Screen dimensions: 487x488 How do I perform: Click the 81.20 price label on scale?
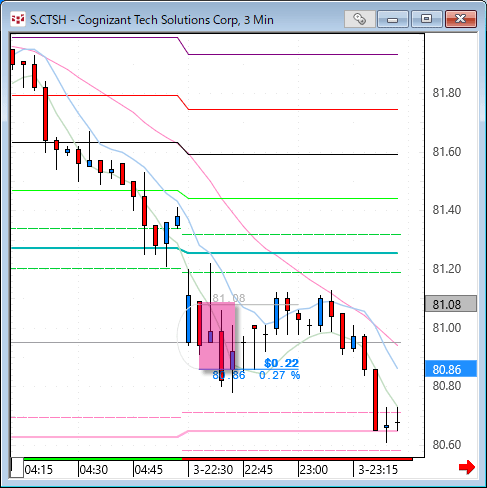point(447,268)
